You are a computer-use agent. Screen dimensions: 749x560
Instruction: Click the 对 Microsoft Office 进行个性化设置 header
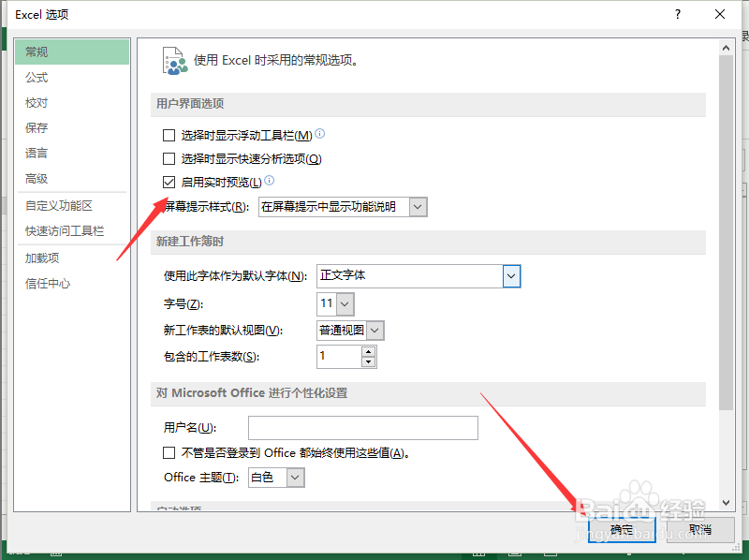(428, 393)
